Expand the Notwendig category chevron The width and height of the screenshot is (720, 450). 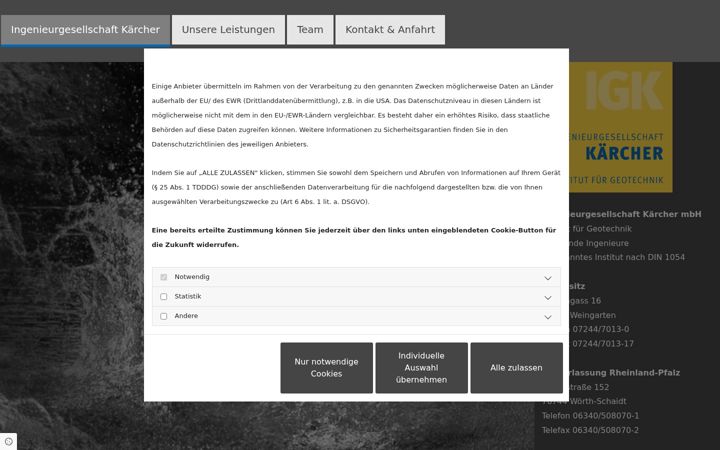pos(548,278)
